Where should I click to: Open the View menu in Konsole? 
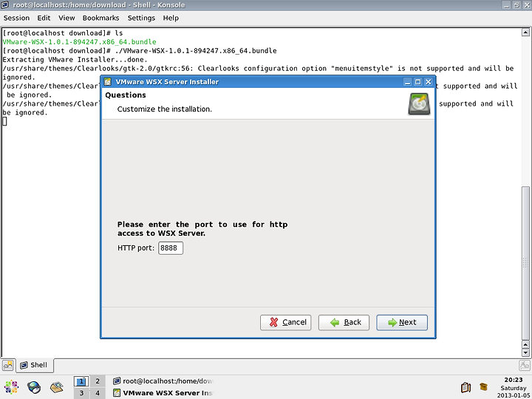point(66,18)
